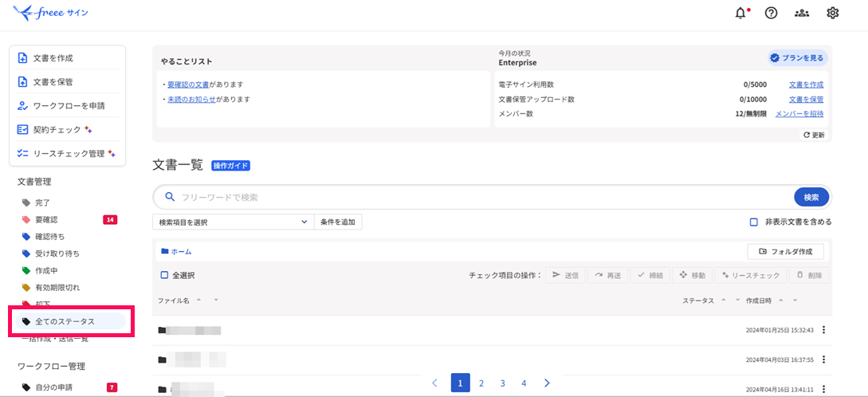Open the members group icon
This screenshot has width=868, height=397.
point(802,14)
